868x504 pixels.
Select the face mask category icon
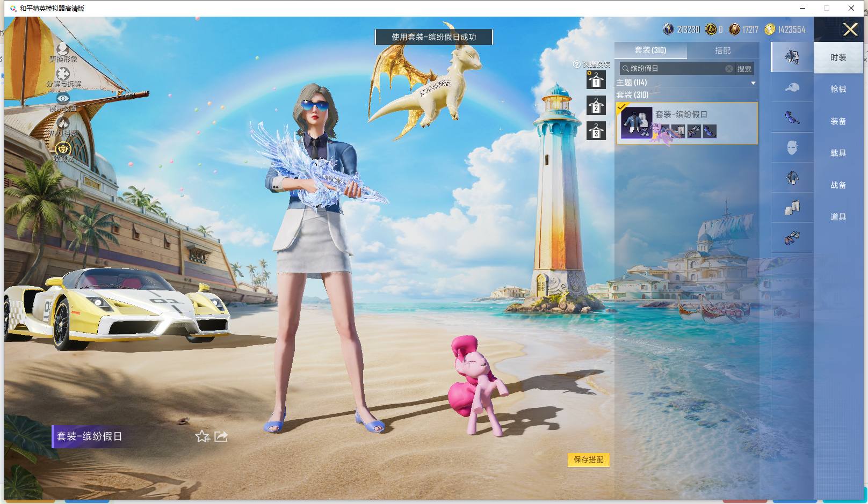coord(792,147)
